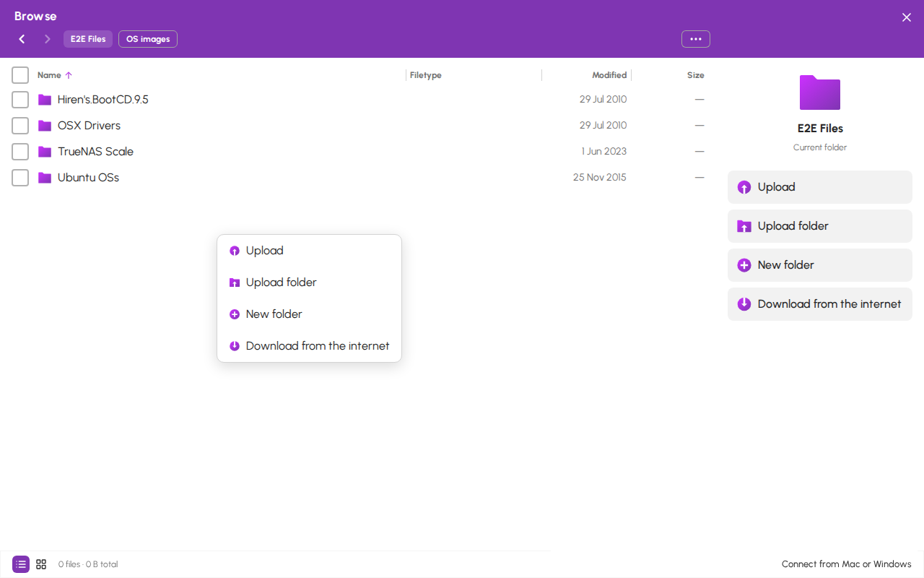This screenshot has height=578, width=924.
Task: Open the three-dots more options button
Action: coord(696,39)
